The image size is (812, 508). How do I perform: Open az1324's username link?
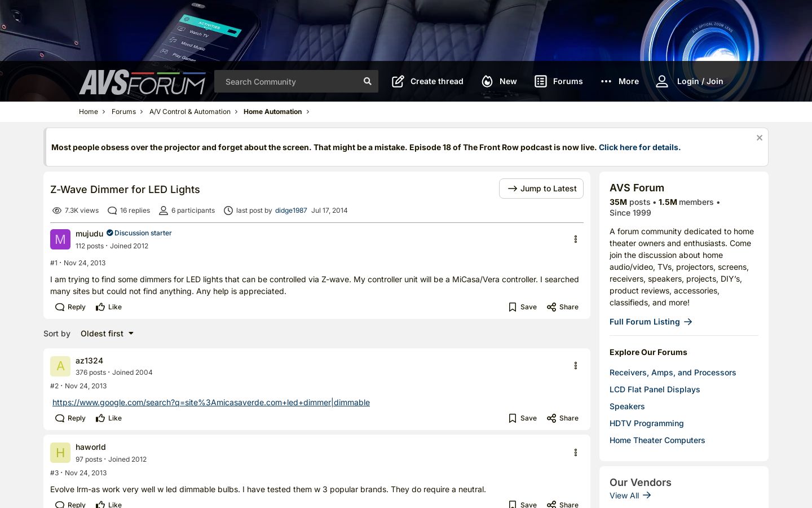click(x=89, y=361)
